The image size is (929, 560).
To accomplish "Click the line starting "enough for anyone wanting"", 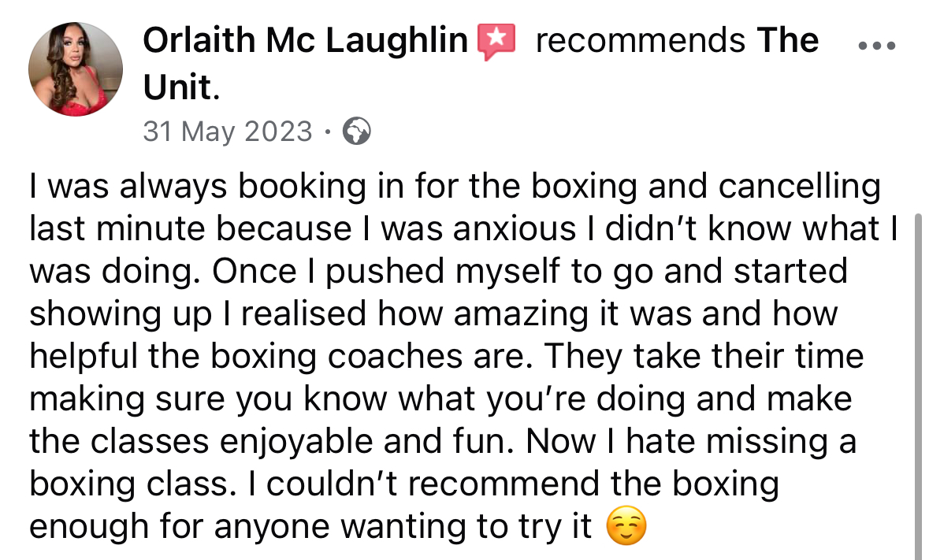I will coord(310,527).
